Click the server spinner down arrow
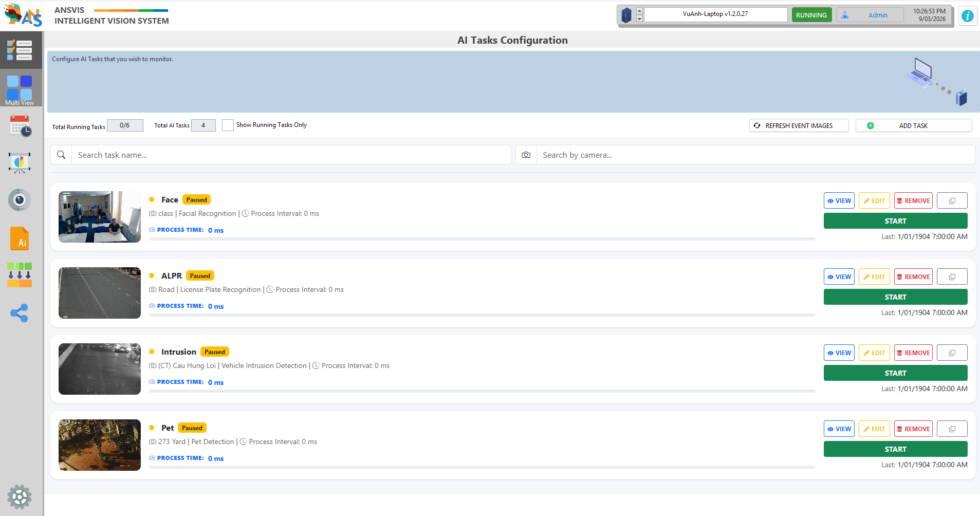This screenshot has height=516, width=980. point(639,19)
